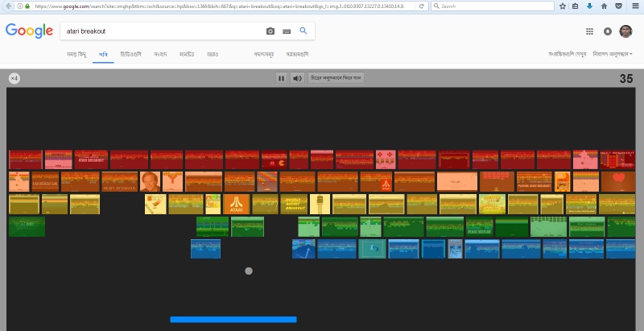The height and width of the screenshot is (331, 644).
Task: Click the blue magnifier search button
Action: 303,31
